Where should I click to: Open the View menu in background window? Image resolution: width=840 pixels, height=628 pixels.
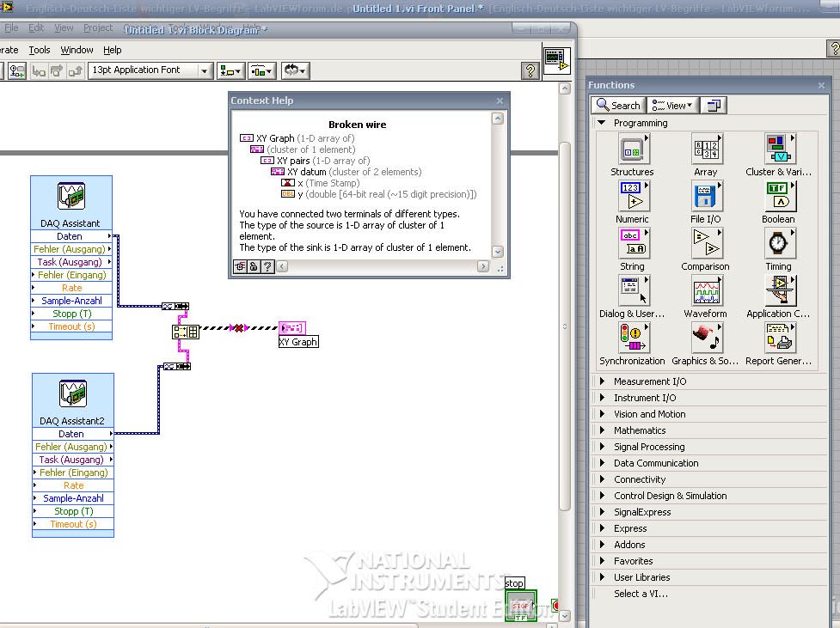click(64, 27)
